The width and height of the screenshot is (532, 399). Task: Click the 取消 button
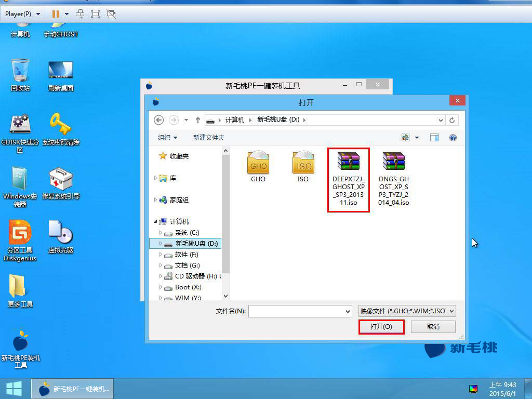(x=433, y=327)
